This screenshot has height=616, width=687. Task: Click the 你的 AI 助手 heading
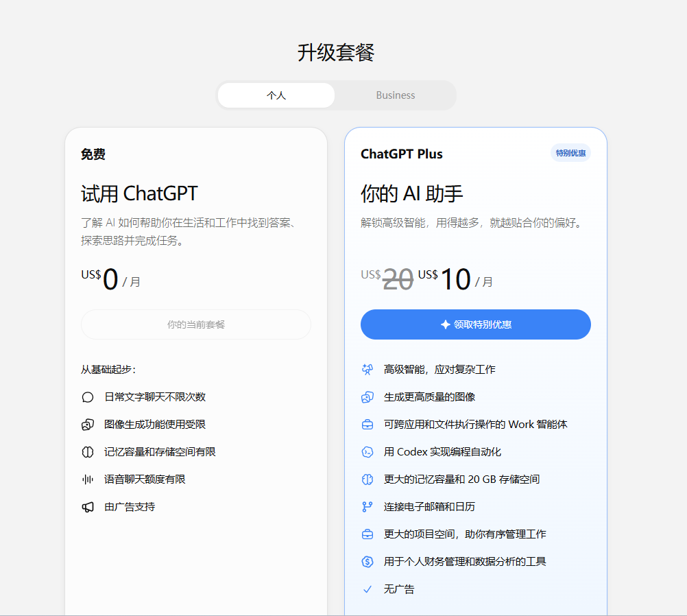(x=412, y=193)
